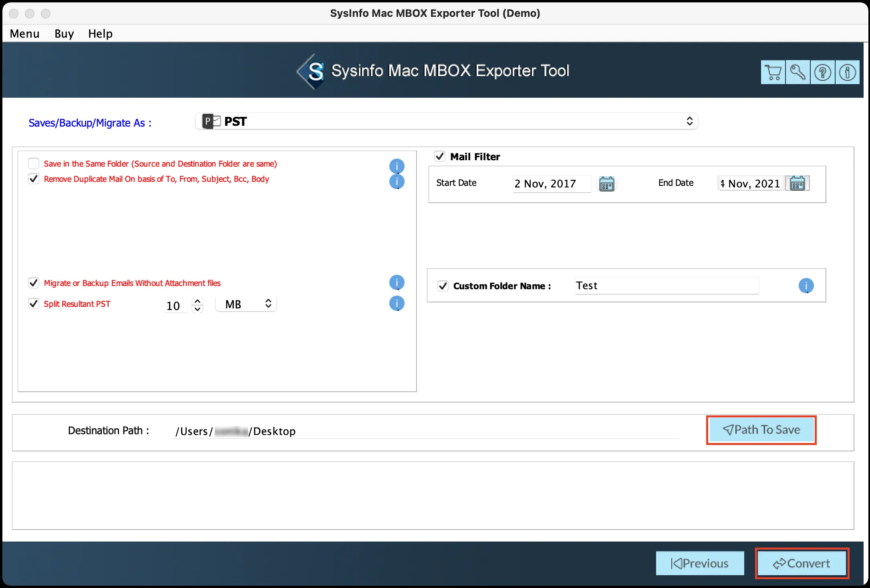This screenshot has width=870, height=588.
Task: Open the Menu menu item
Action: (x=24, y=34)
